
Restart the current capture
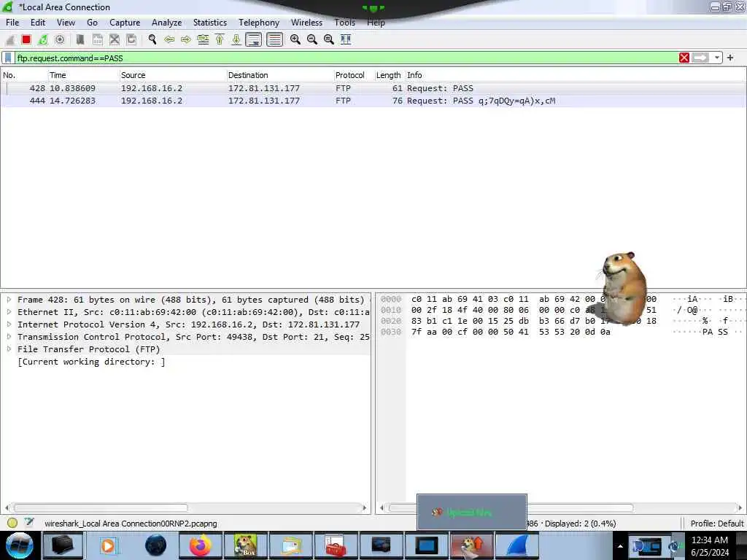tap(43, 39)
